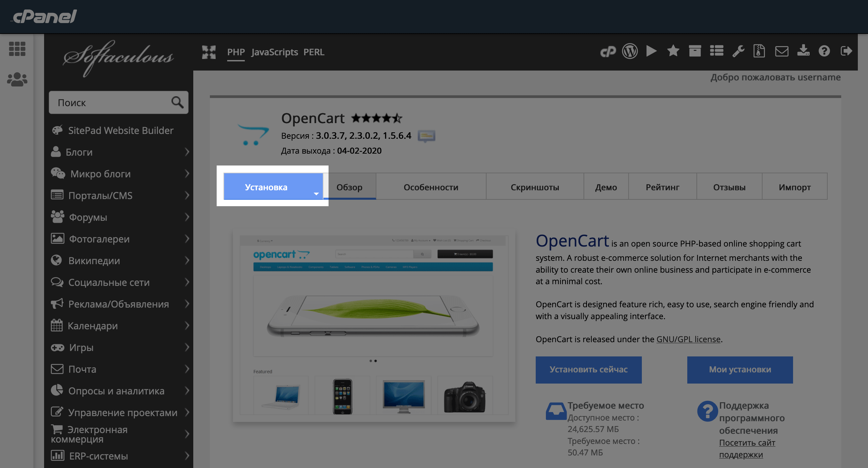This screenshot has height=468, width=868.
Task: Expand the Блоги category
Action: coord(119,152)
